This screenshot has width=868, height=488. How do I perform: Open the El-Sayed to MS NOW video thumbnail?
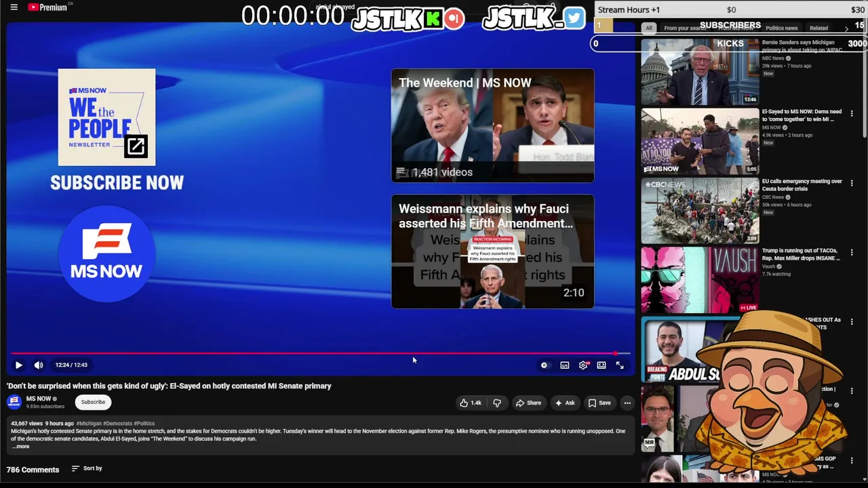coord(700,141)
